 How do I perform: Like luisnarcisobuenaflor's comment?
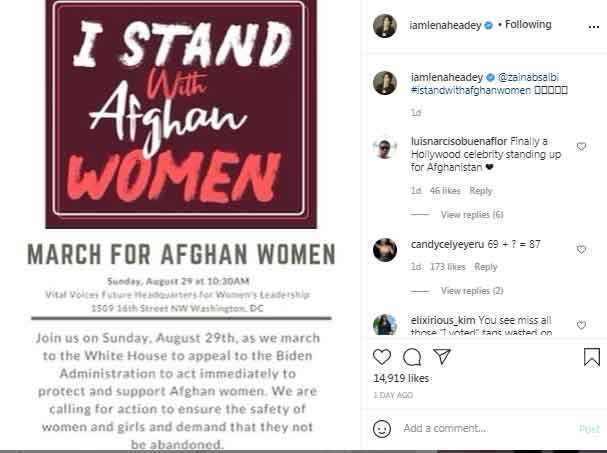coord(581,146)
